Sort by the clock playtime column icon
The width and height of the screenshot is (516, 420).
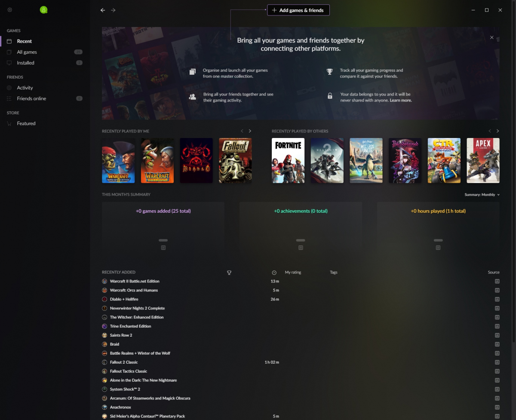pyautogui.click(x=274, y=273)
